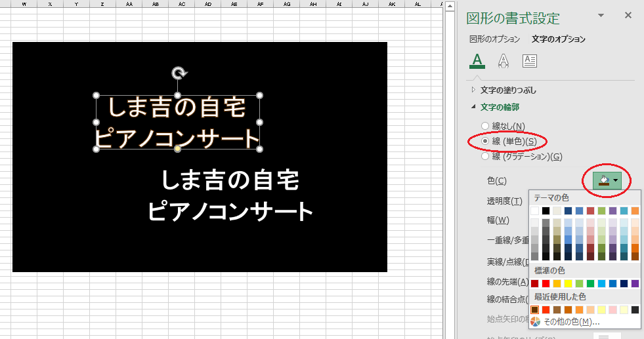This screenshot has width=644, height=339.
Task: Pick dark red in the standard colors row
Action: click(x=534, y=283)
